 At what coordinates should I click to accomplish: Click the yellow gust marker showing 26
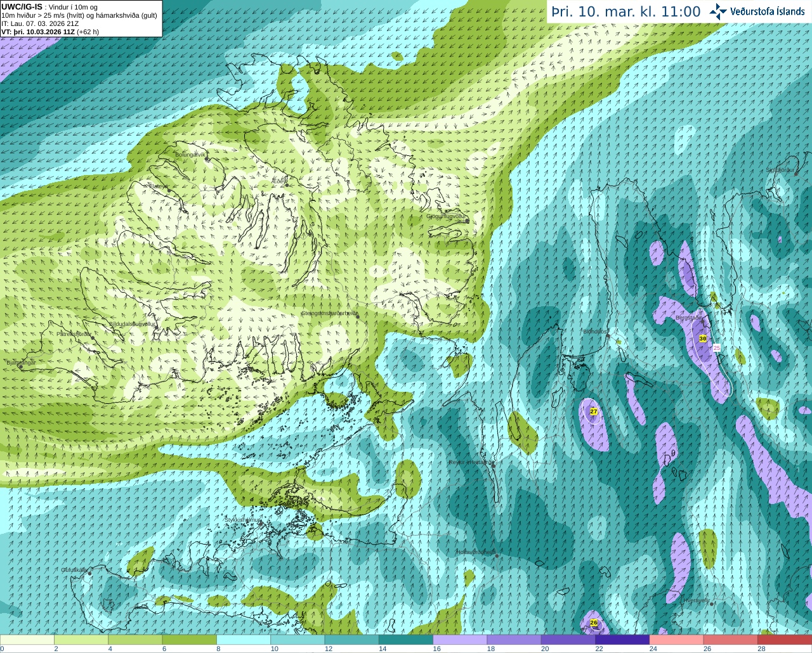pyautogui.click(x=594, y=623)
